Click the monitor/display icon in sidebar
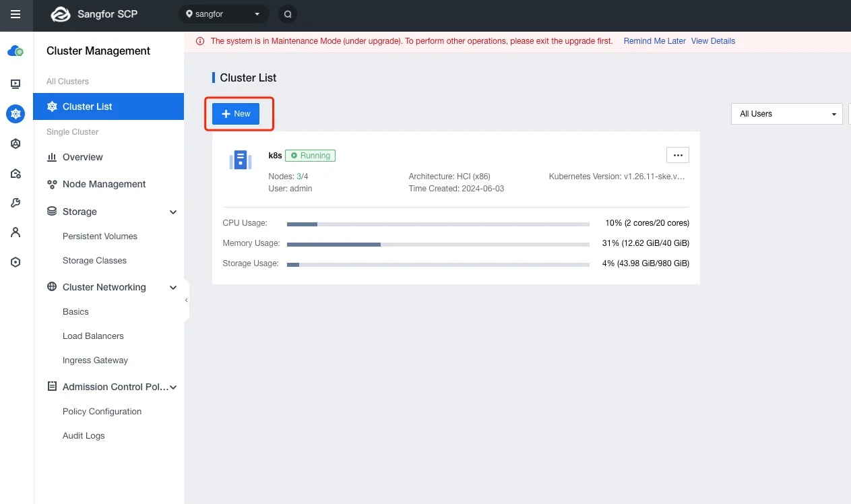This screenshot has width=851, height=504. point(15,84)
